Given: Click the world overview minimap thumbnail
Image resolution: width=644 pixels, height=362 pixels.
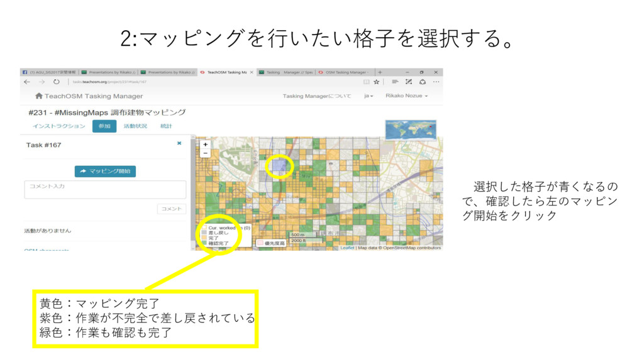Looking at the screenshot, I should [x=411, y=129].
